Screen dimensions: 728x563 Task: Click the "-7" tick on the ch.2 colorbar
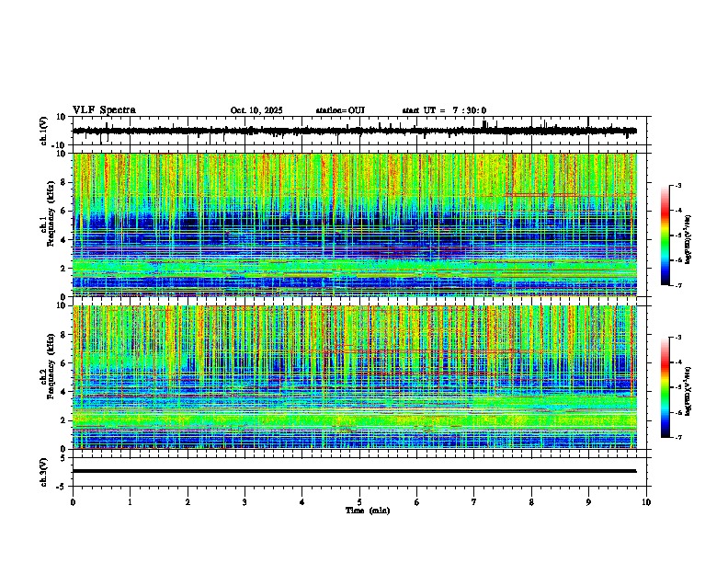(x=678, y=437)
